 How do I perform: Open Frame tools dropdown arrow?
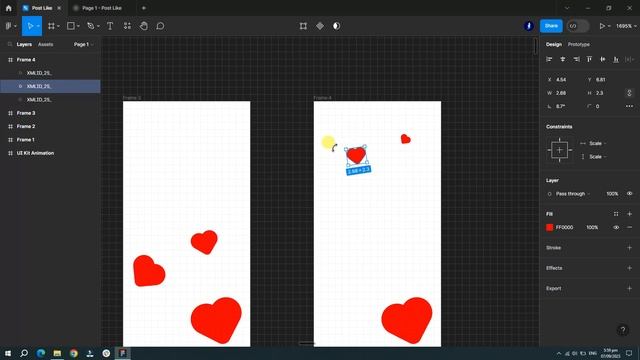coord(58,26)
